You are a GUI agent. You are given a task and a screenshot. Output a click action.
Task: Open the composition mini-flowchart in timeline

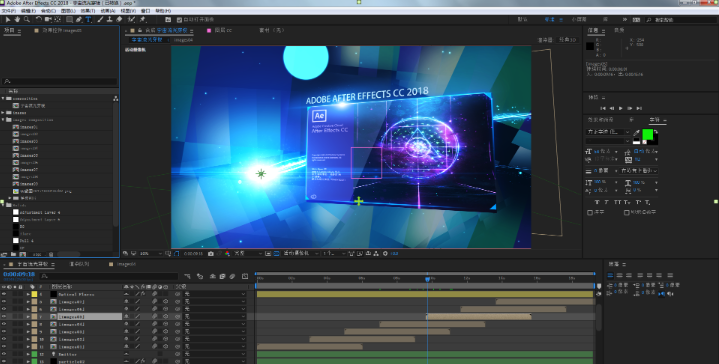point(188,276)
